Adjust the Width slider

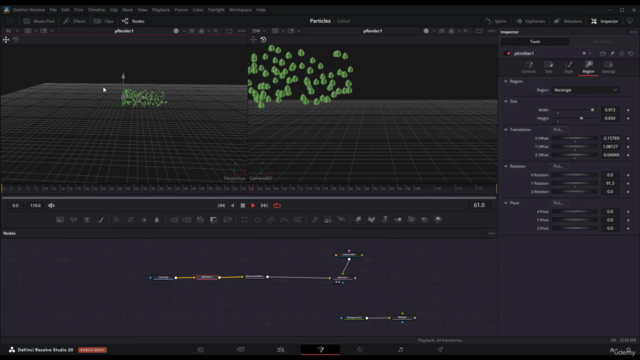coord(575,110)
